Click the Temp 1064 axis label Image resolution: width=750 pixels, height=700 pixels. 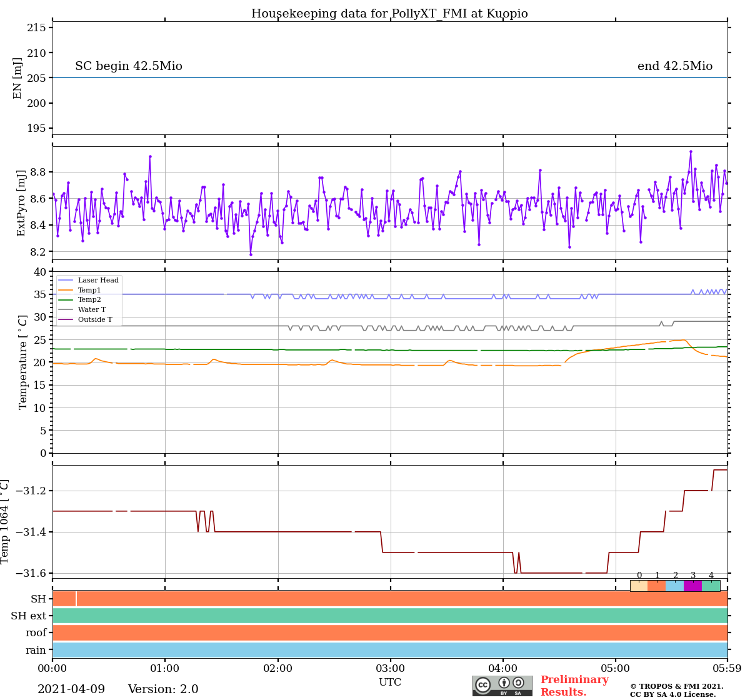pos(5,521)
